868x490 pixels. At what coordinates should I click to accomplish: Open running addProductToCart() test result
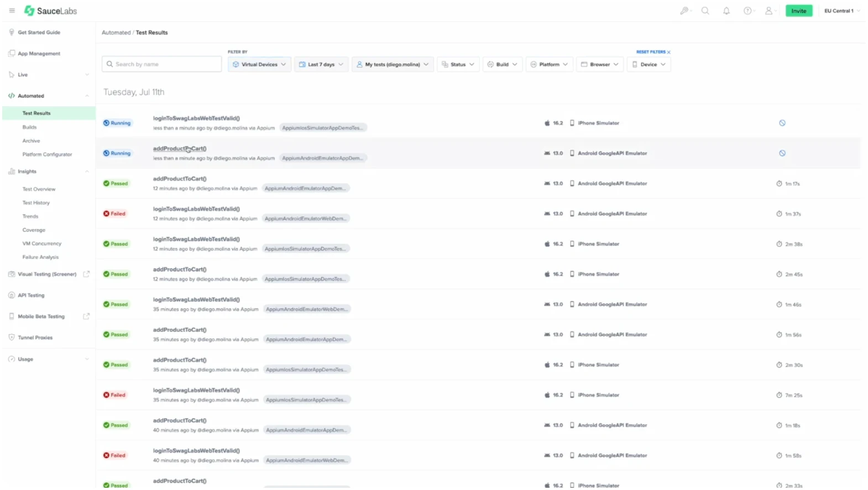(180, 149)
